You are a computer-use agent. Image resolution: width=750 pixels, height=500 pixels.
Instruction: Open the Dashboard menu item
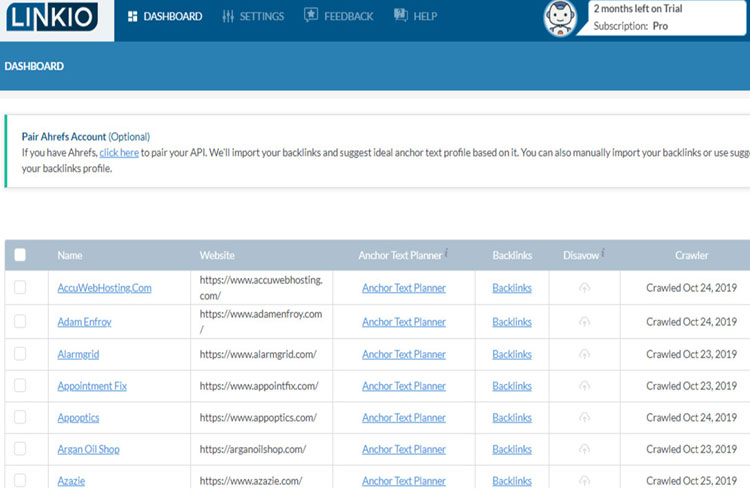[x=165, y=16]
